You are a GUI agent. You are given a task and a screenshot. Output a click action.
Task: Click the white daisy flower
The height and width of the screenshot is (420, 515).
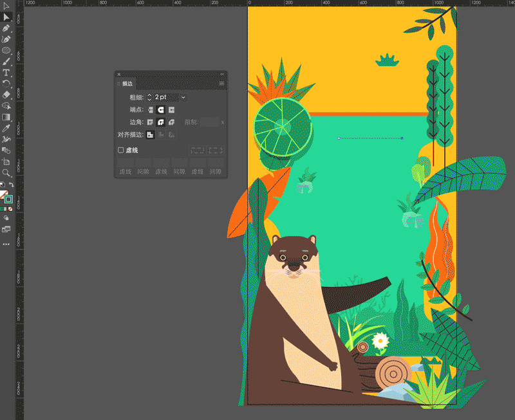click(380, 341)
